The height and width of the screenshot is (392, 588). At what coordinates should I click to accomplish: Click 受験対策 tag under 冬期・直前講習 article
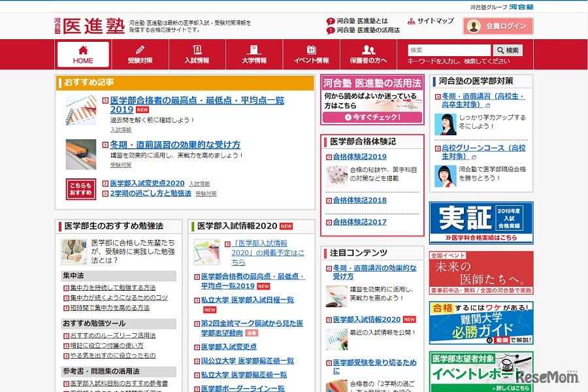(121, 165)
